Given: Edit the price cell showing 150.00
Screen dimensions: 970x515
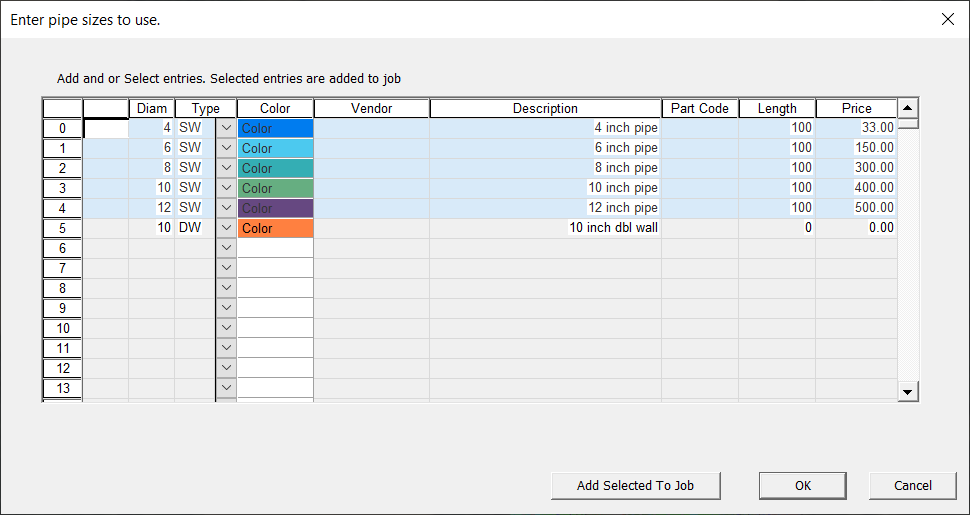Looking at the screenshot, I should point(856,148).
